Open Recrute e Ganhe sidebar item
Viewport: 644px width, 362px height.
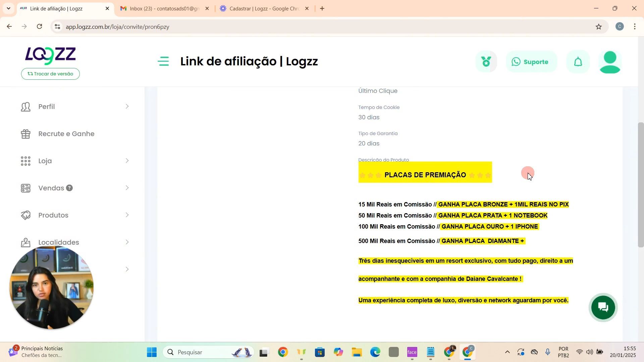click(66, 134)
